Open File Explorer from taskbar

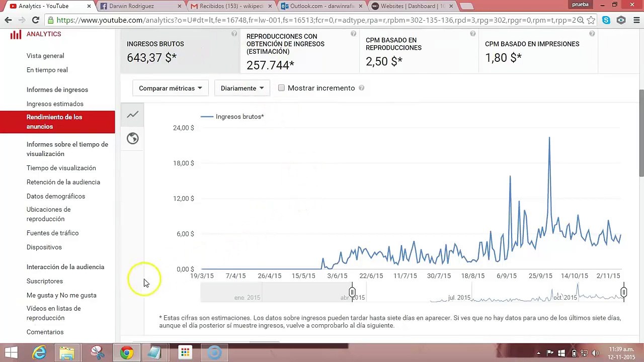coord(67,353)
